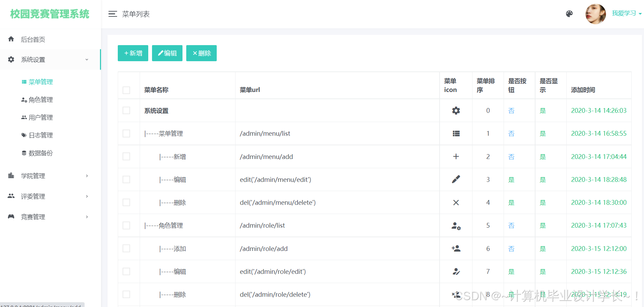Open 日志管理 in the sidebar
The height and width of the screenshot is (307, 644).
(x=37, y=135)
